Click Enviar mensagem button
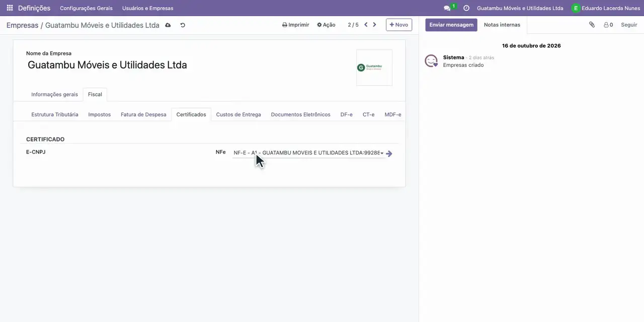 [451, 25]
